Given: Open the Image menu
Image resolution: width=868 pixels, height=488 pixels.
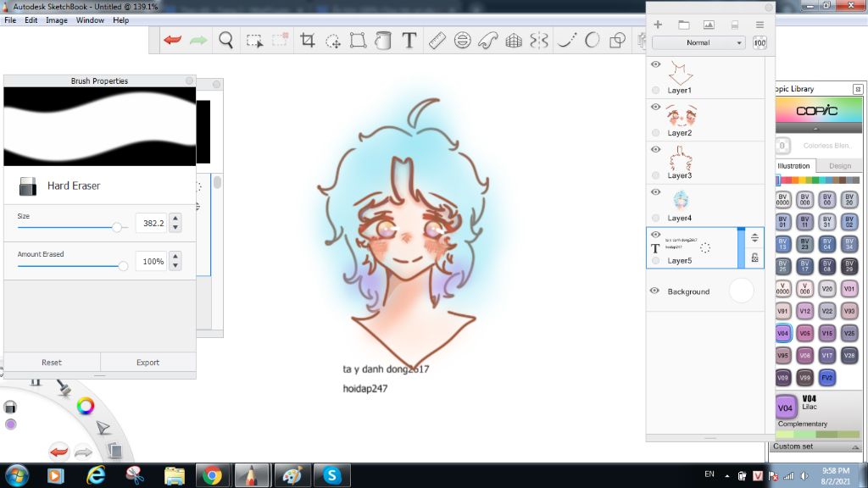Looking at the screenshot, I should pyautogui.click(x=57, y=20).
